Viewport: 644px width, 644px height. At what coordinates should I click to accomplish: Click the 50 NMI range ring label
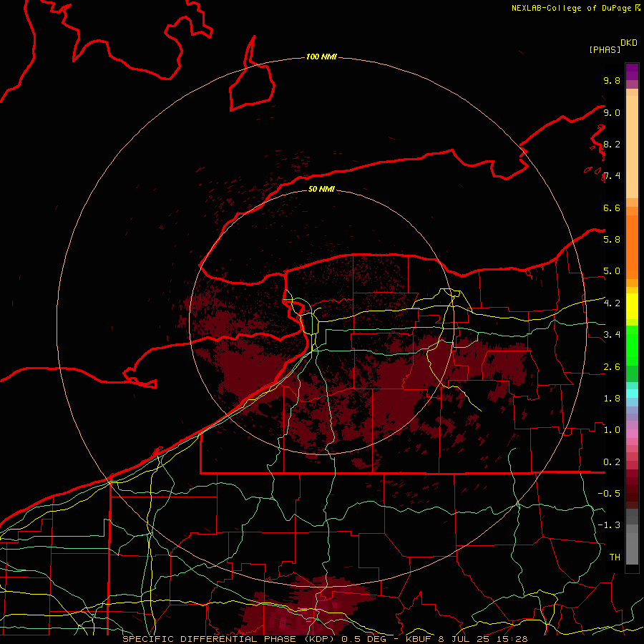click(x=321, y=189)
